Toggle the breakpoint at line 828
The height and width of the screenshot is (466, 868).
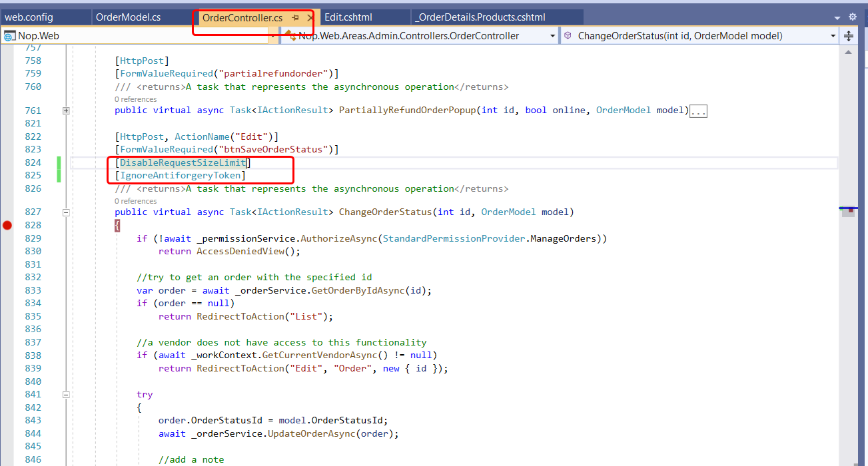coord(7,225)
